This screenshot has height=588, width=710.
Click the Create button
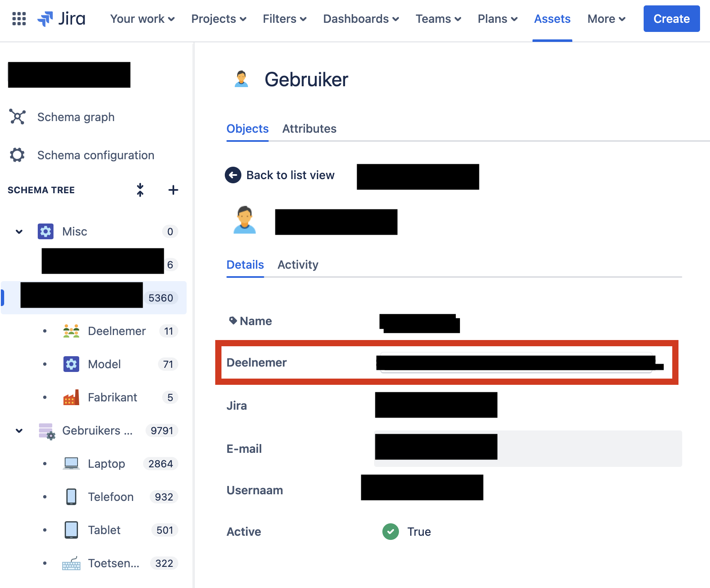[671, 19]
